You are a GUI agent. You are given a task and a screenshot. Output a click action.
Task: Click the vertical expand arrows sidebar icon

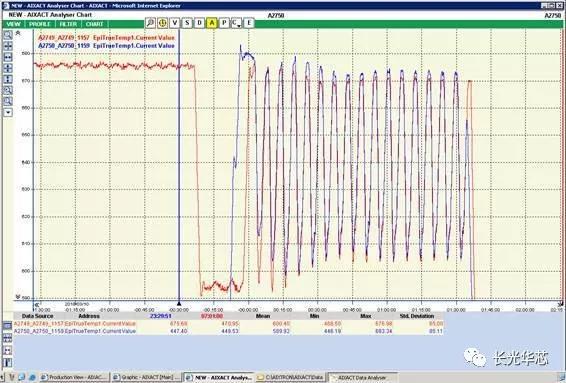click(x=8, y=79)
